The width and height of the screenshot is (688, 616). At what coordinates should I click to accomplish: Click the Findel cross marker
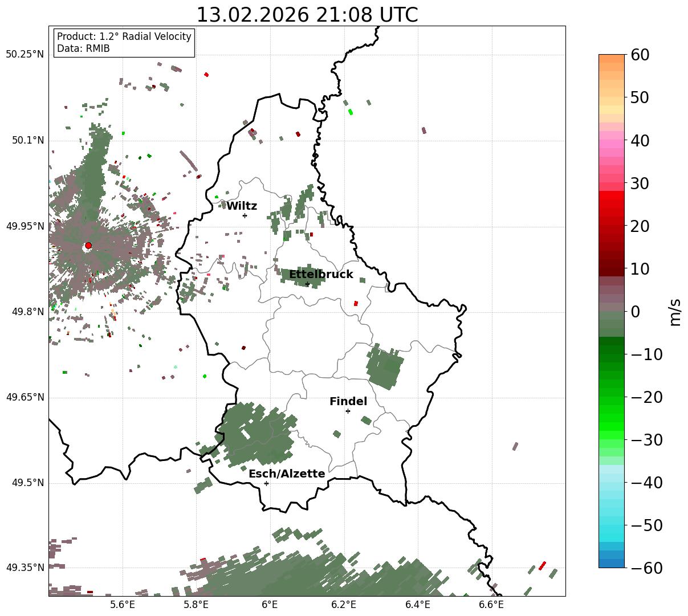tap(348, 411)
